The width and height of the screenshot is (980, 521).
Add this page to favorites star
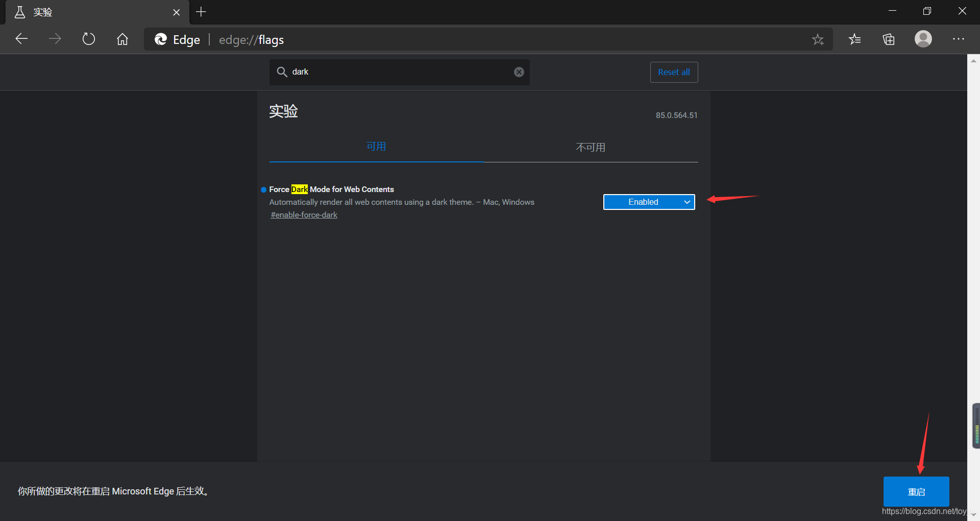pyautogui.click(x=818, y=39)
